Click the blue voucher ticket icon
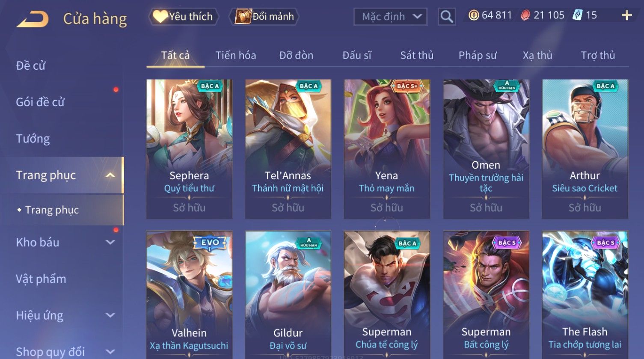The image size is (644, 359). point(578,15)
